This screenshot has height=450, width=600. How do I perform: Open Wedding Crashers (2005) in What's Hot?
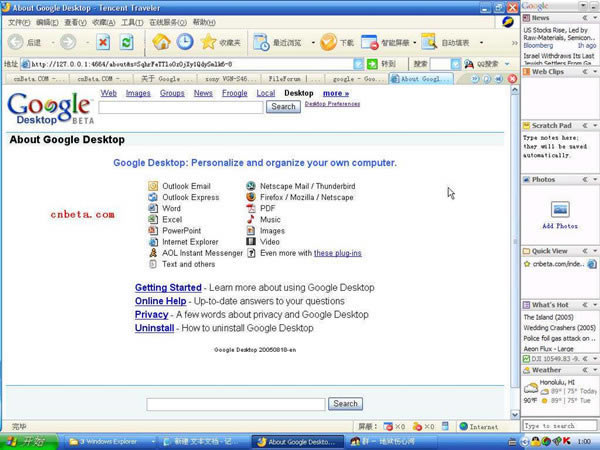tap(559, 328)
